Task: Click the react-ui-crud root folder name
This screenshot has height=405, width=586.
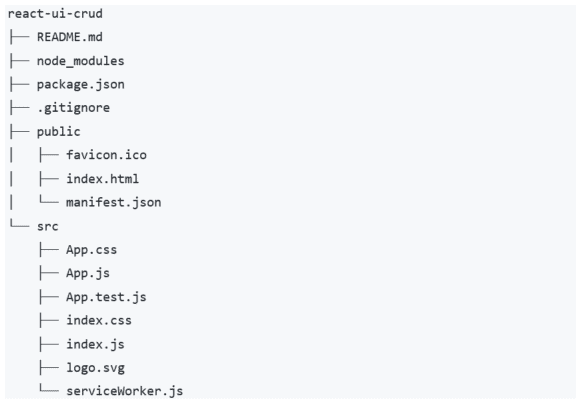Action: click(x=55, y=14)
